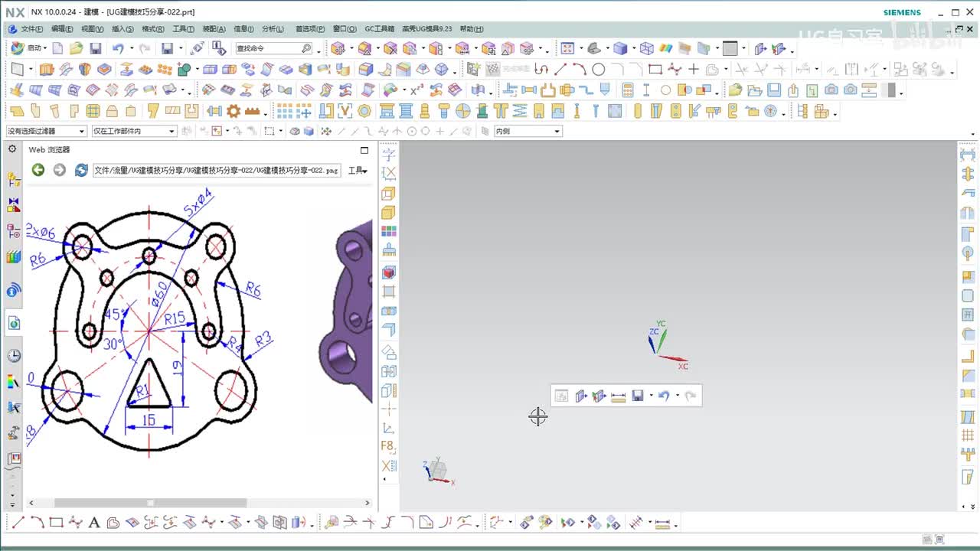This screenshot has width=980, height=551.
Task: Click the undo icon in floating toolbar
Action: [664, 396]
